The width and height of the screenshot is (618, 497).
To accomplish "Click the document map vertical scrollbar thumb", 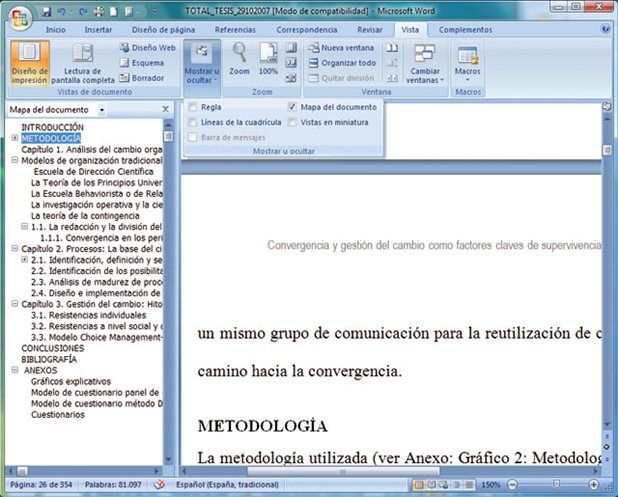I will coord(168,136).
